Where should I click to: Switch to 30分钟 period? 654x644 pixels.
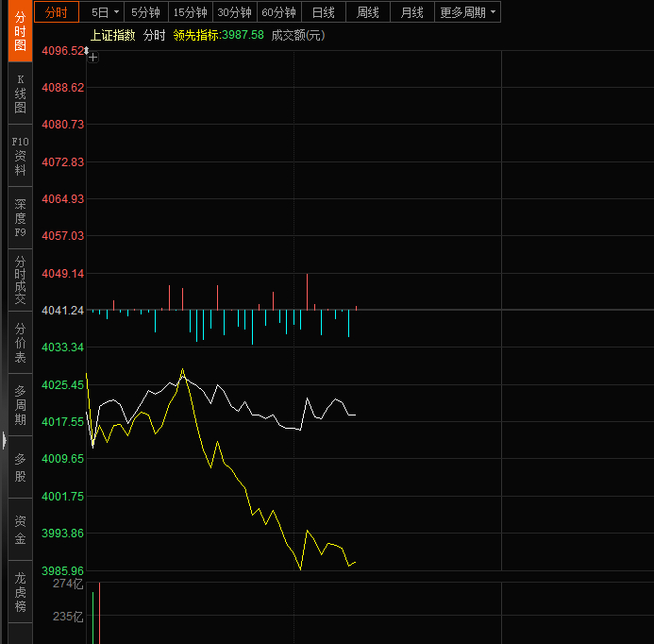click(235, 12)
